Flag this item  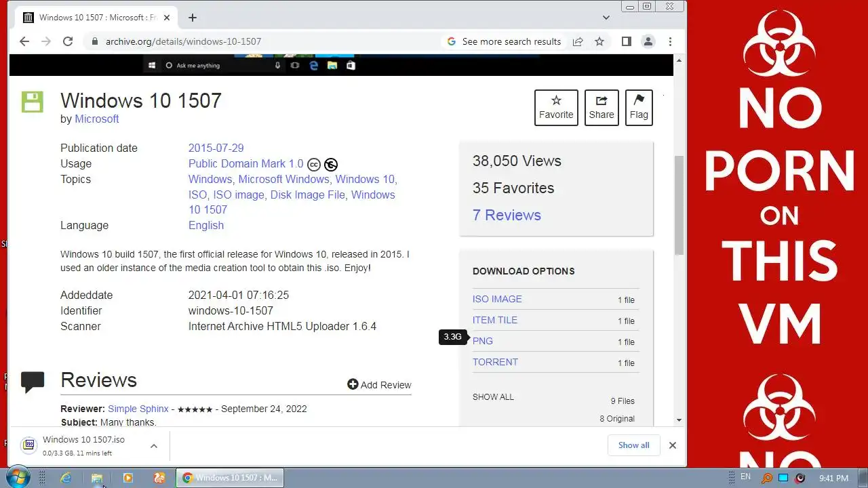pos(639,108)
